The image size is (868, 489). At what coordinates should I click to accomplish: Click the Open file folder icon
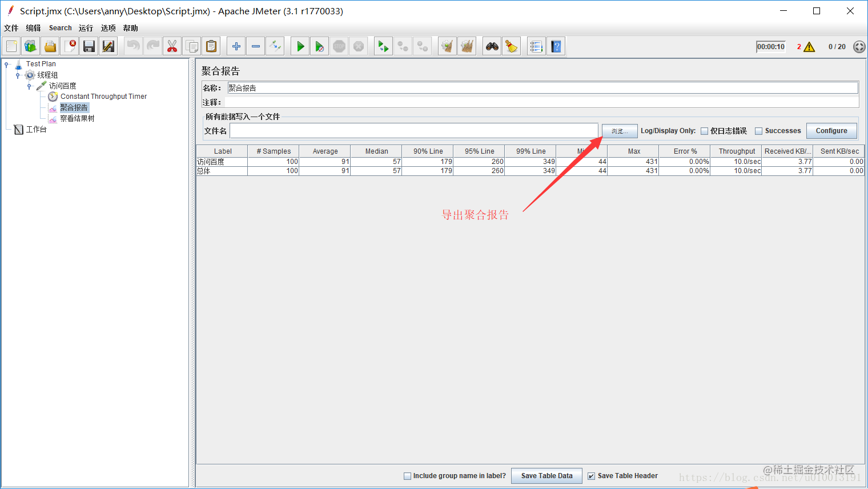[x=50, y=46]
